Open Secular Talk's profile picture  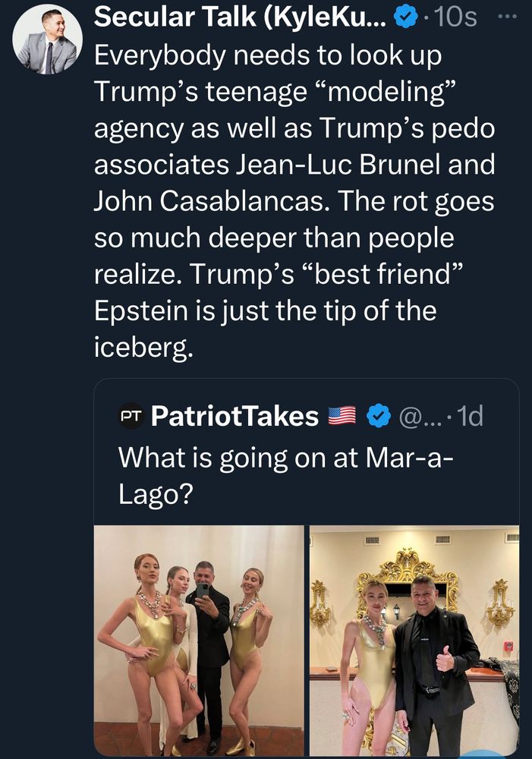tap(47, 43)
